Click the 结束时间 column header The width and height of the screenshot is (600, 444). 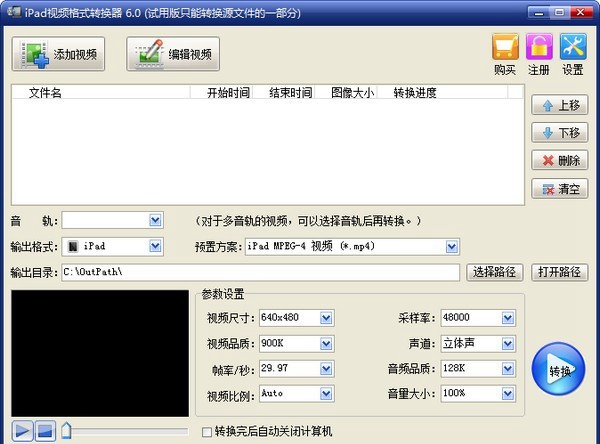pos(284,92)
